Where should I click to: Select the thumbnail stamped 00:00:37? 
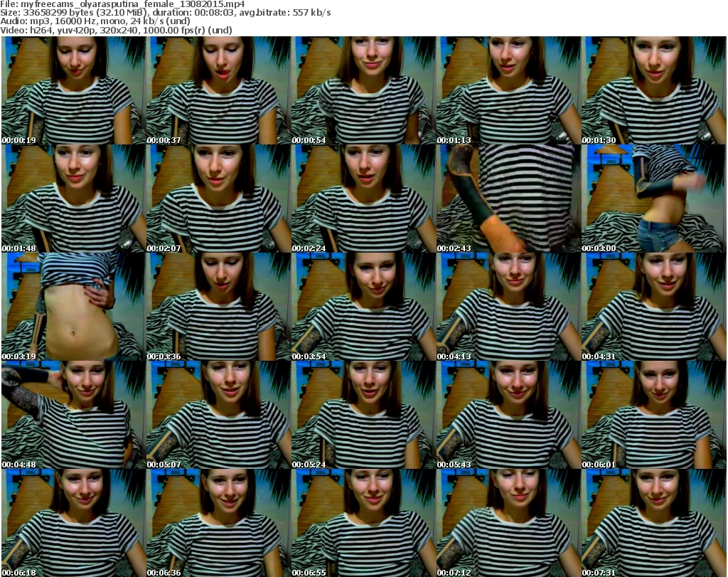tap(218, 90)
